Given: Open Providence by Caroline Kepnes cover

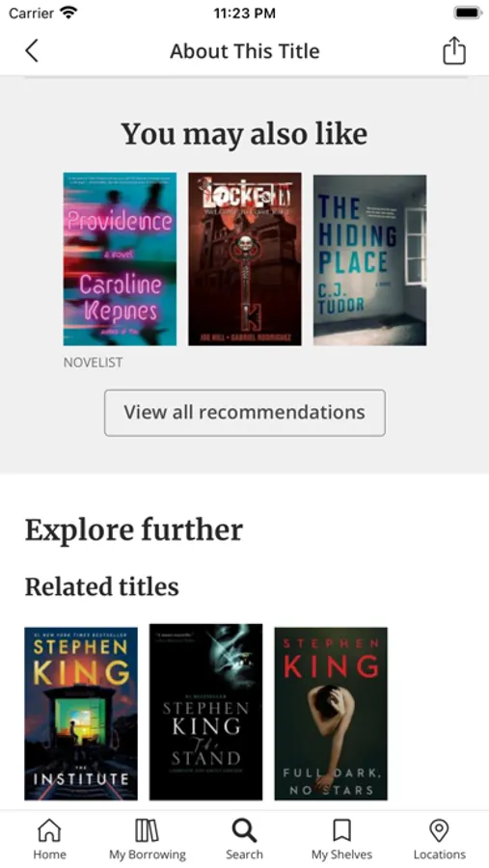Looking at the screenshot, I should [120, 259].
